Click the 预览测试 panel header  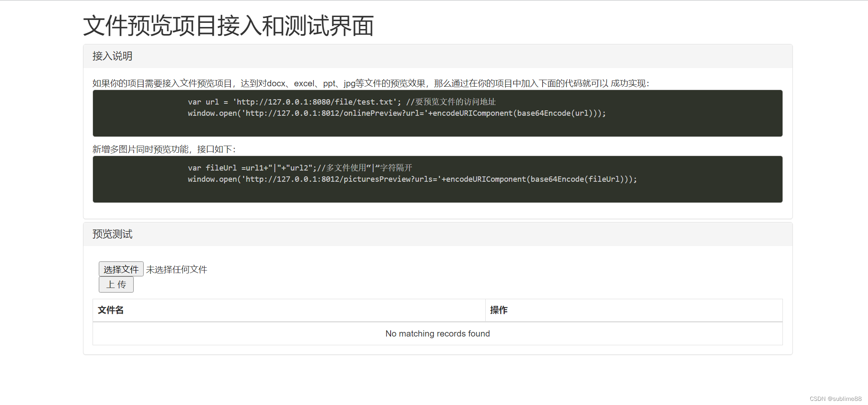coord(112,234)
